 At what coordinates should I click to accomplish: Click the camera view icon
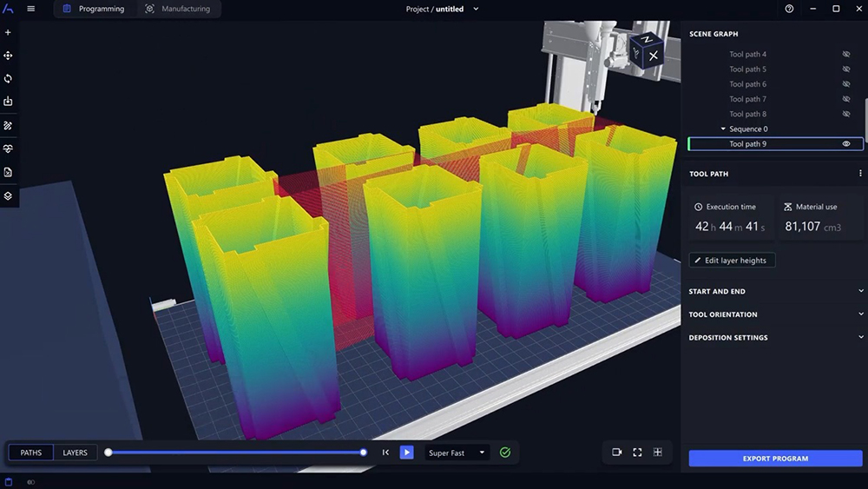[x=617, y=453]
